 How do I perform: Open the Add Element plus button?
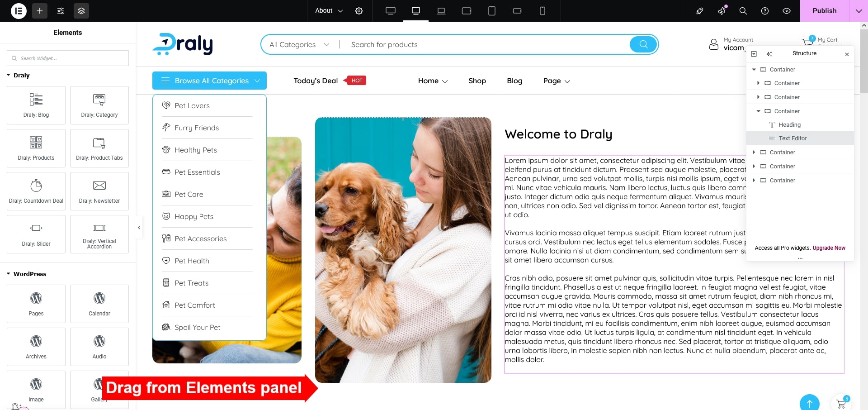click(x=40, y=11)
